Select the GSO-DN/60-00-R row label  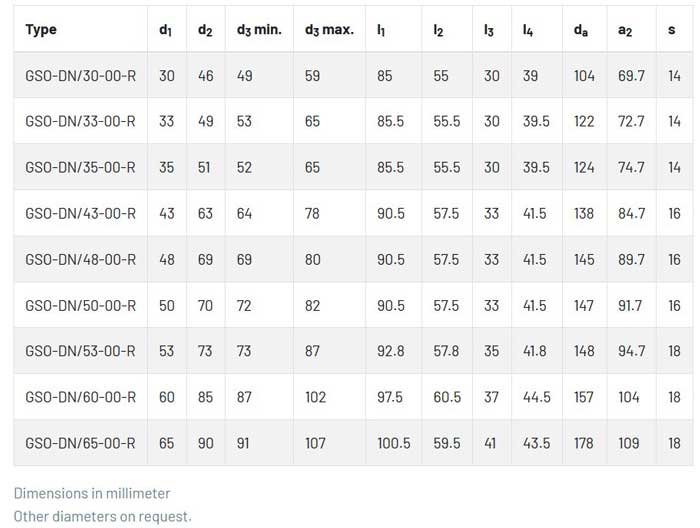pos(80,397)
